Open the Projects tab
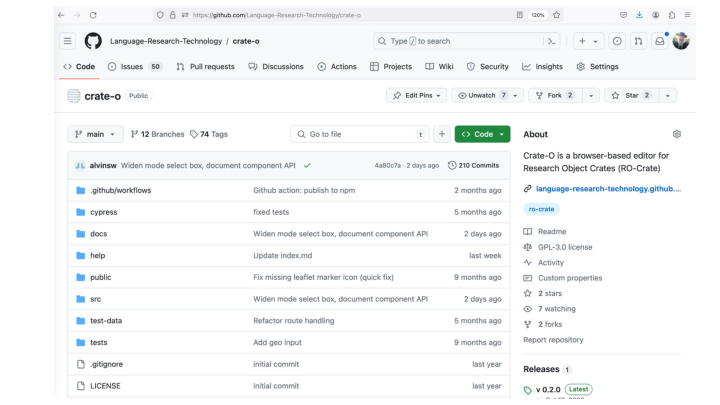Screen dimensions: 720x405 [391, 67]
